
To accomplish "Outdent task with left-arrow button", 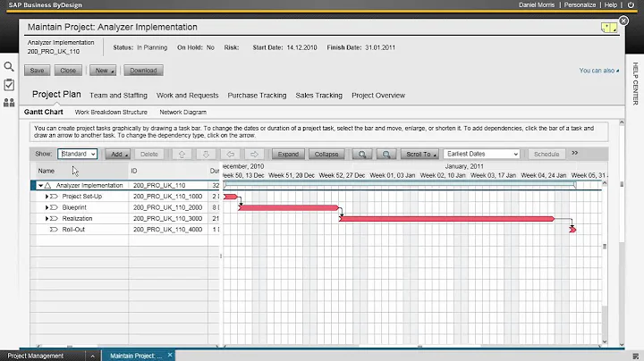I will coord(230,155).
